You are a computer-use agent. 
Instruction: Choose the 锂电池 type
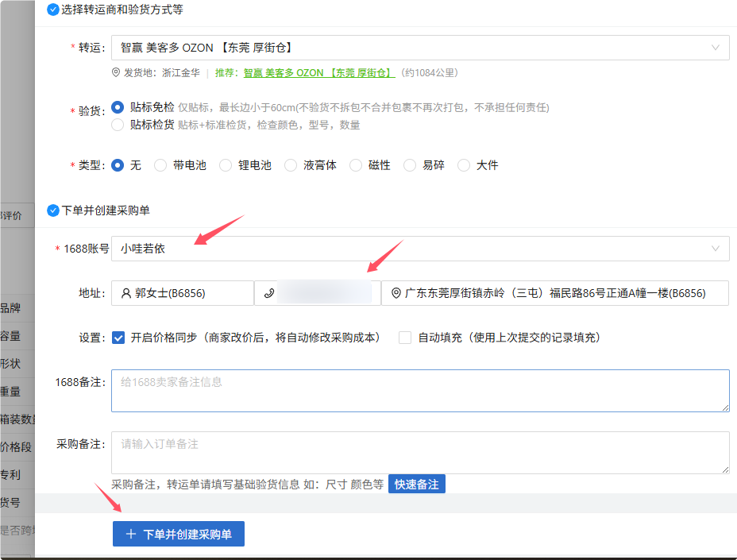pos(226,165)
